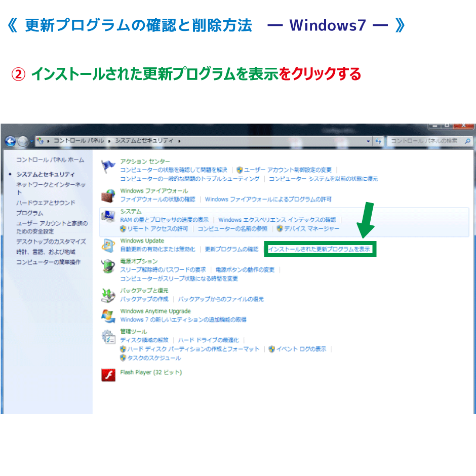Click shield icon beside リモート アクセスの許可

pos(123,228)
